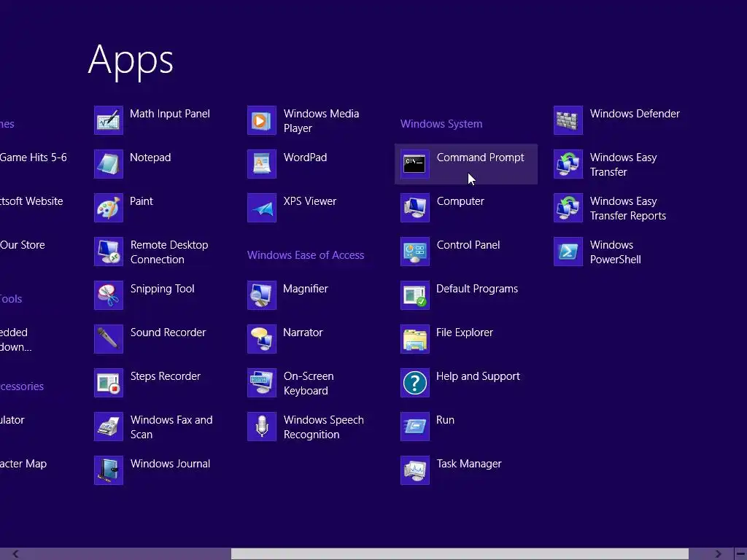Click the Command Prompt label
Screen dimensions: 747x560
click(480, 157)
